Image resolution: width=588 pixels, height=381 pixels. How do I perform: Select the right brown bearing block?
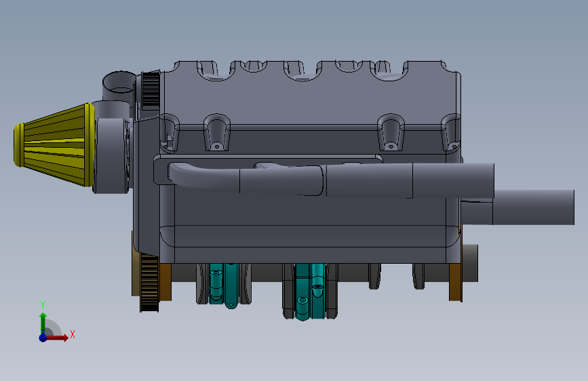[455, 282]
